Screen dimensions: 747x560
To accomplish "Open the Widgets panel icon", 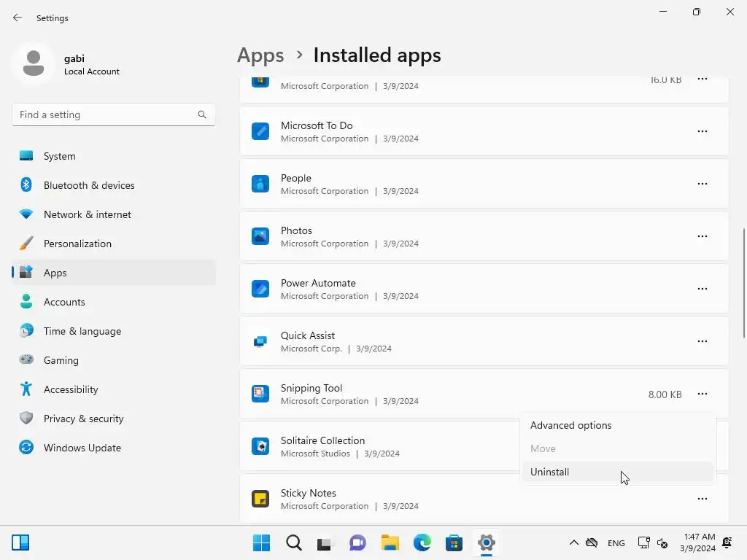I will (x=20, y=542).
